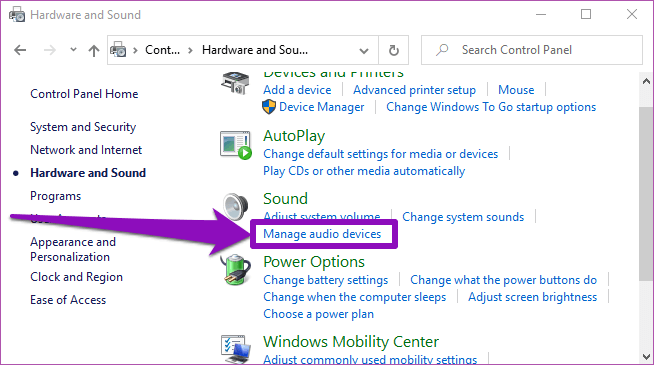Image resolution: width=654 pixels, height=365 pixels.
Task: Click Choose a power plan
Action: tap(318, 314)
